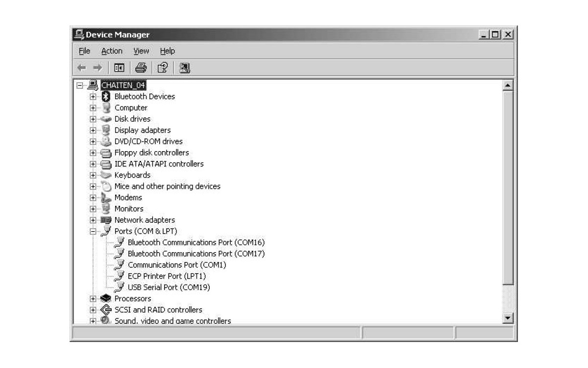Select Communications Port (COM1) text

tap(177, 265)
